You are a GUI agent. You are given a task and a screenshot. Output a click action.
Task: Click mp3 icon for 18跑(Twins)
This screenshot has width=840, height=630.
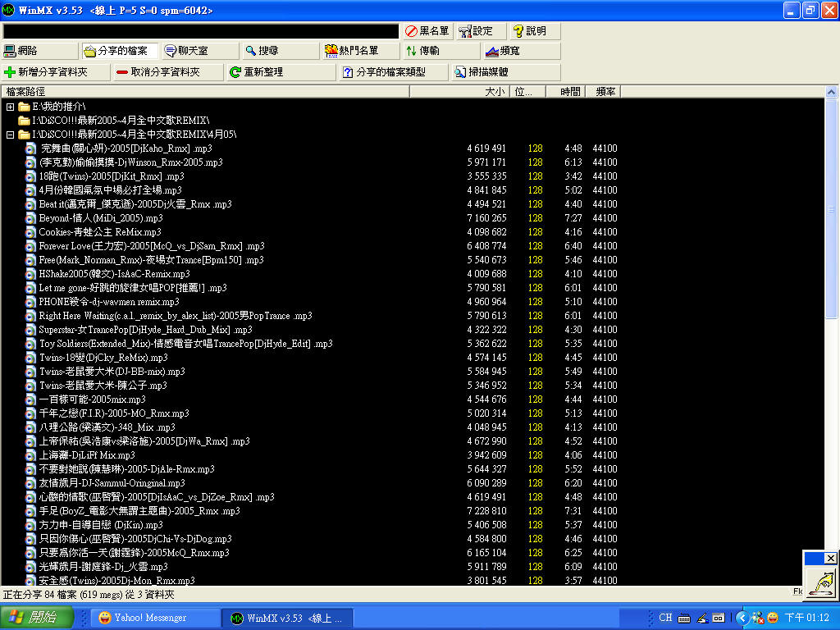[31, 176]
